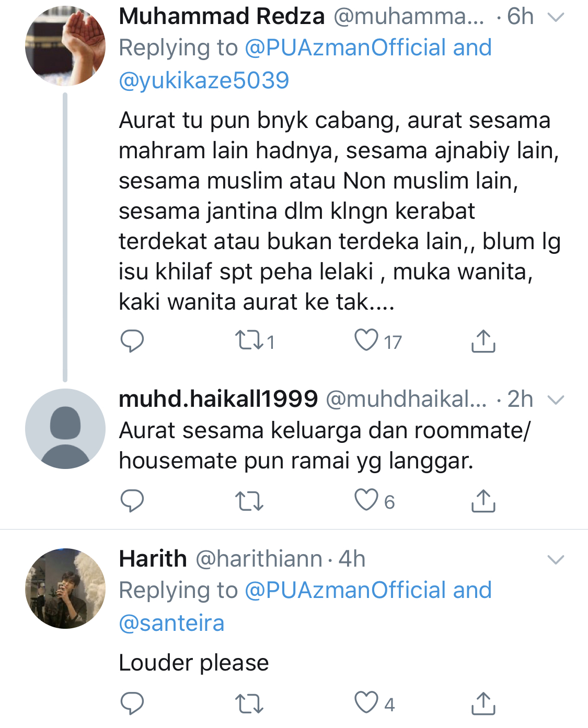This screenshot has width=588, height=728.
Task: Like Muhammad Redza's tweet with 17 likes
Action: (x=366, y=340)
